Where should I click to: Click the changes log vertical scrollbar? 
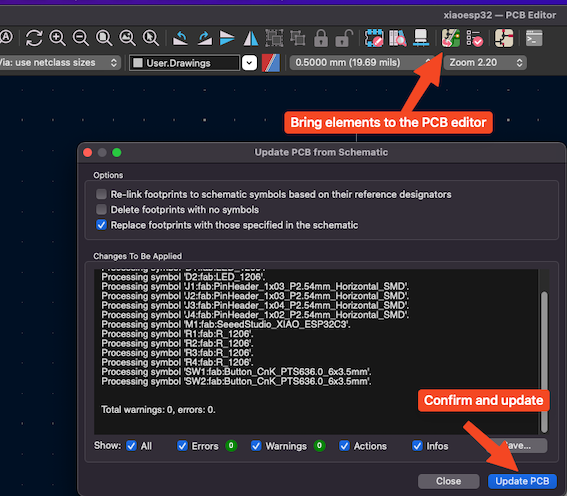tap(544, 362)
